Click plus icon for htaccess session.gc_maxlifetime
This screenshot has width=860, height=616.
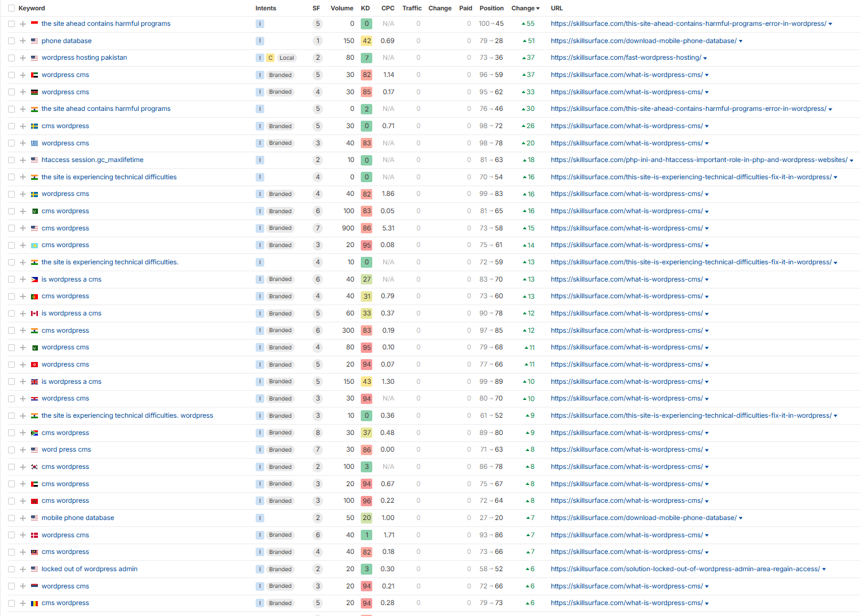click(x=23, y=160)
